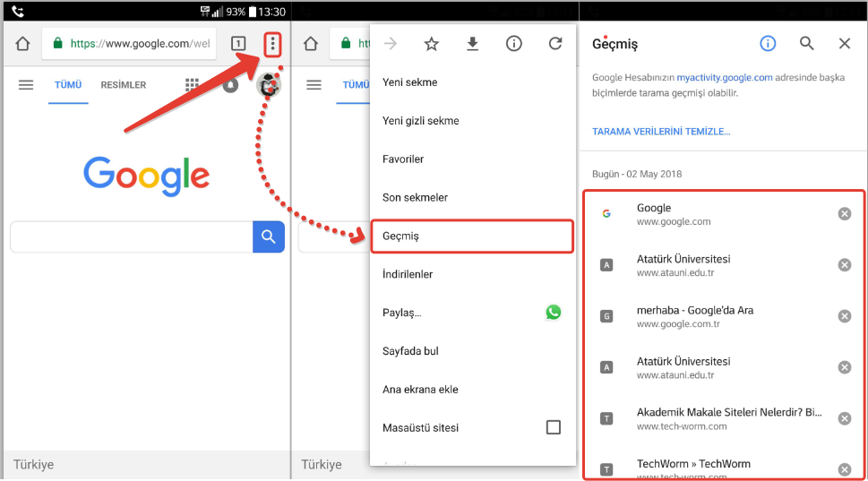Tap the tab switcher showing 1 tab
This screenshot has width=868, height=481.
click(x=238, y=44)
